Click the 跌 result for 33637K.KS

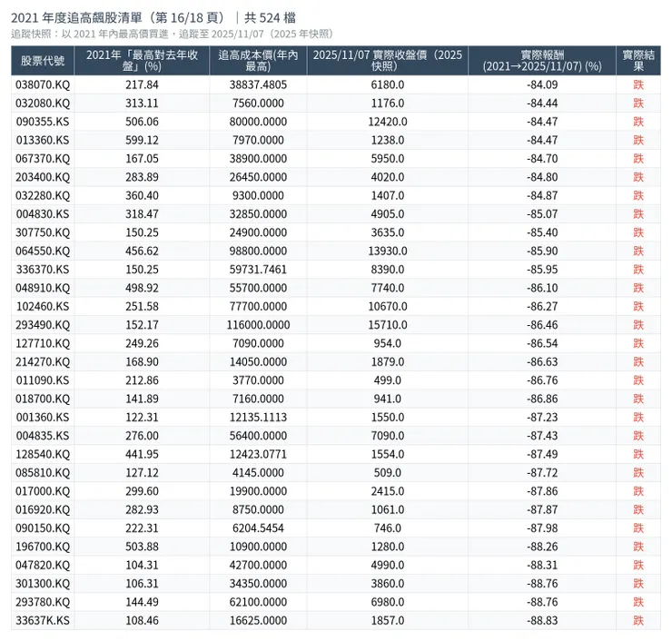click(x=638, y=620)
